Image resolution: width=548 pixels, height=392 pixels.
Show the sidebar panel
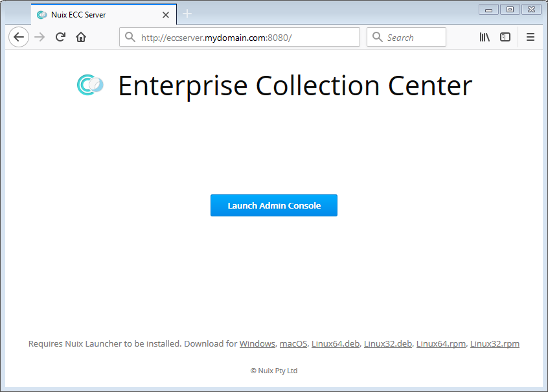click(505, 37)
